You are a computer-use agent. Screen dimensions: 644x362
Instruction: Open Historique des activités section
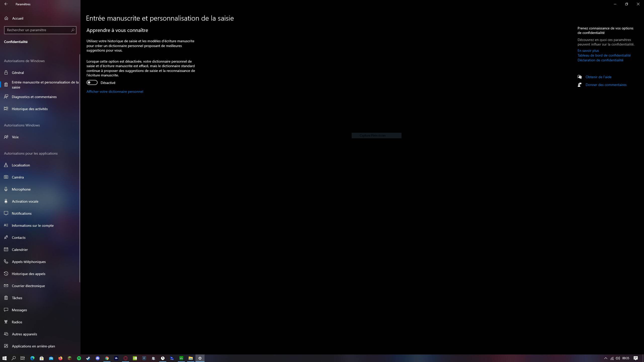click(x=29, y=109)
